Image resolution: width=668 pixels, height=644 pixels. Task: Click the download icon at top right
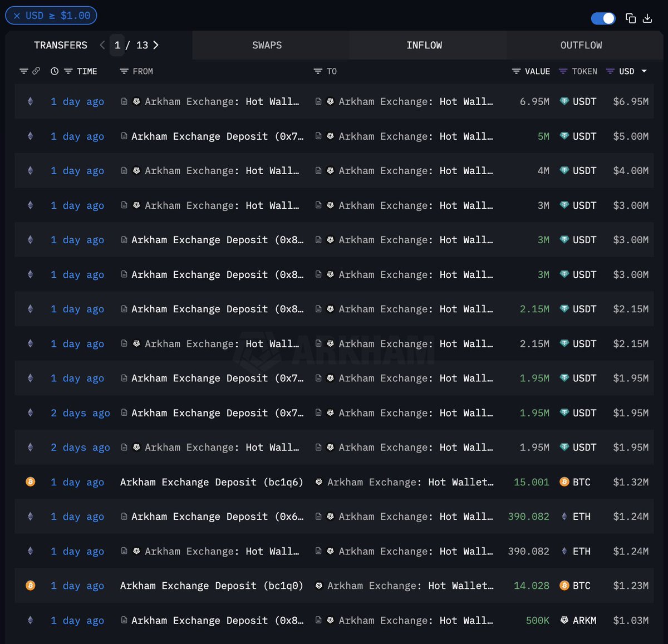(647, 18)
